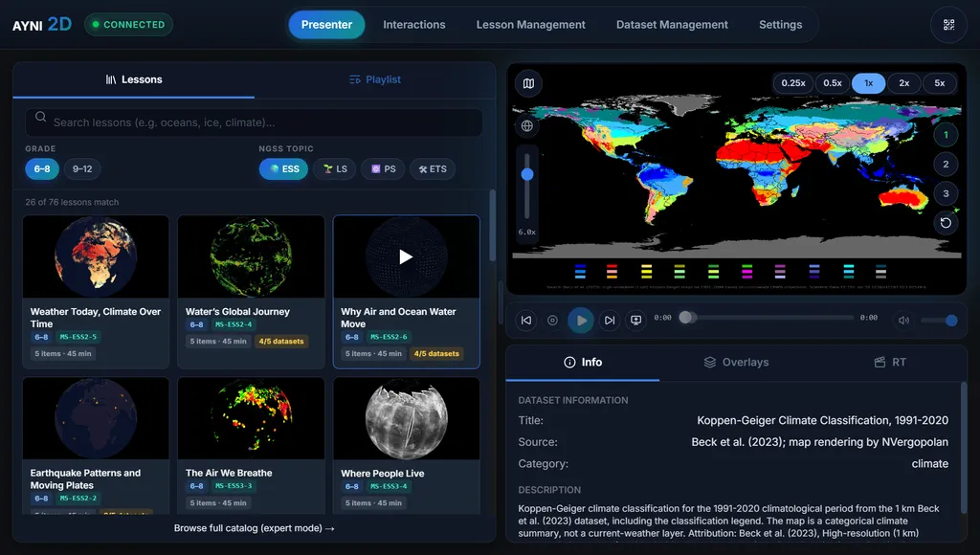Mute audio with speaker icon
The height and width of the screenshot is (555, 980).
(x=903, y=320)
